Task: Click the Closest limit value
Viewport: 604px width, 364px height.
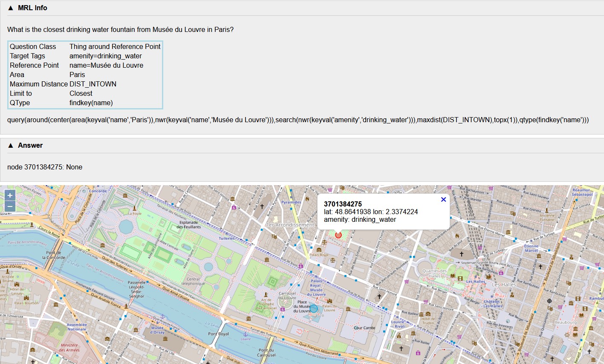Action: coord(81,93)
